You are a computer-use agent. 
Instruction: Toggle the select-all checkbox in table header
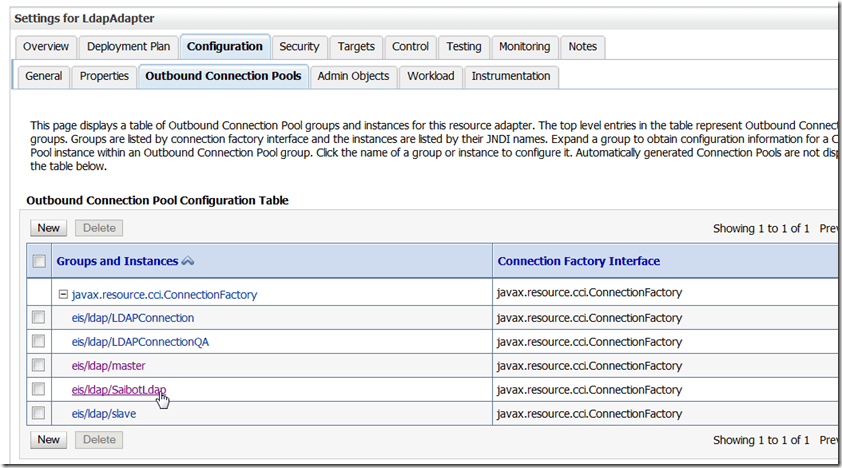(39, 262)
